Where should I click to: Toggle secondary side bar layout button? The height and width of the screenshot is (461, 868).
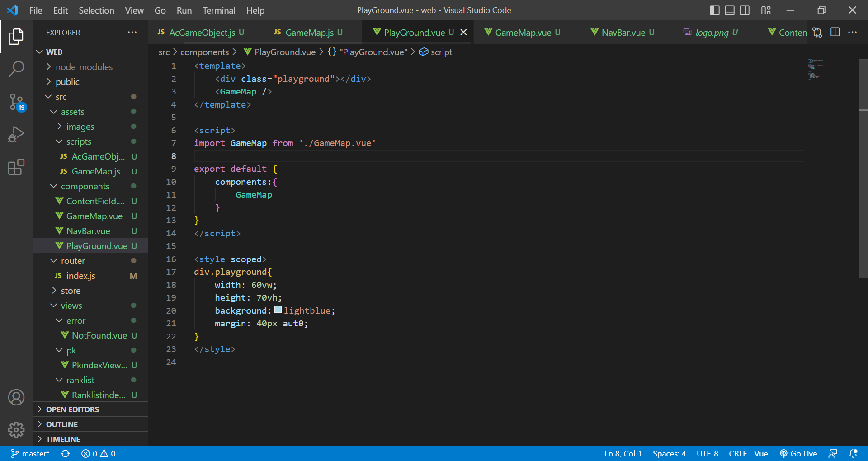(x=744, y=10)
